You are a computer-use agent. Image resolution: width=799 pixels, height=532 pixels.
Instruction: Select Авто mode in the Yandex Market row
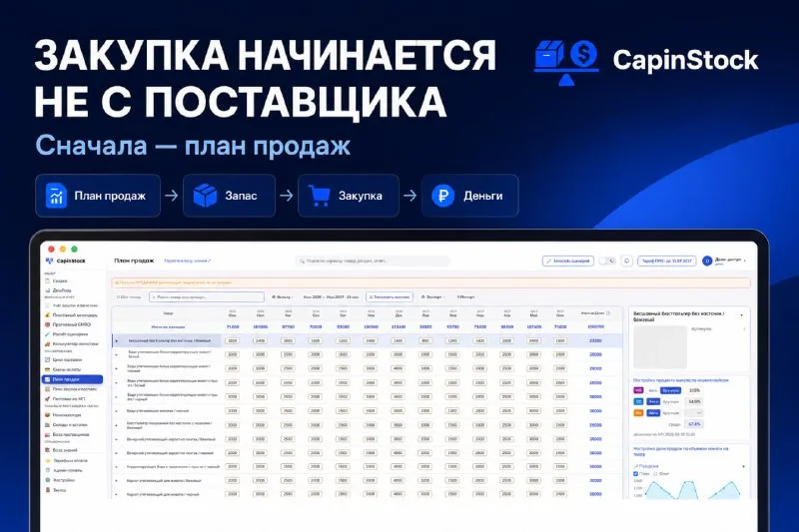coord(653,413)
